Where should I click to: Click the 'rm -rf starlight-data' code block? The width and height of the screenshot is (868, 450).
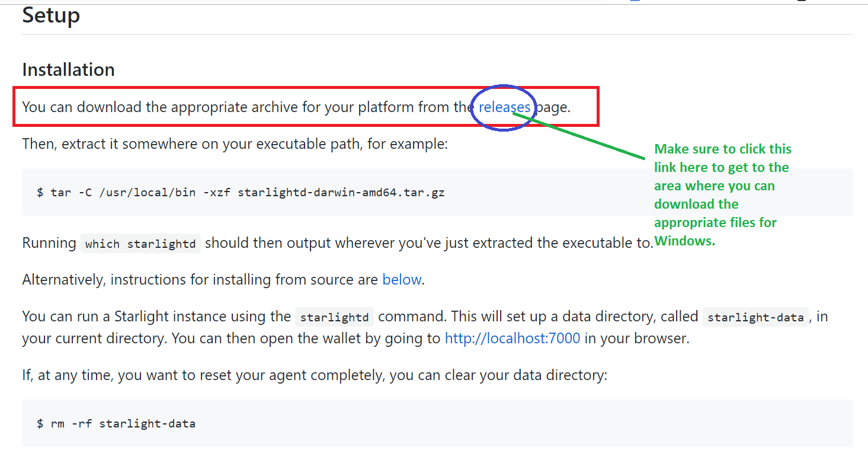[x=116, y=423]
